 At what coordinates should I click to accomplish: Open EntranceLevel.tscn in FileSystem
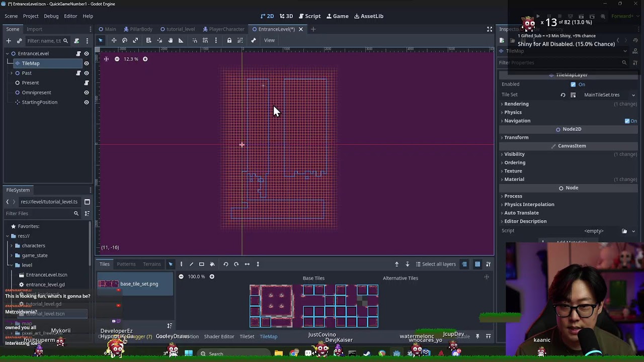[46, 275]
